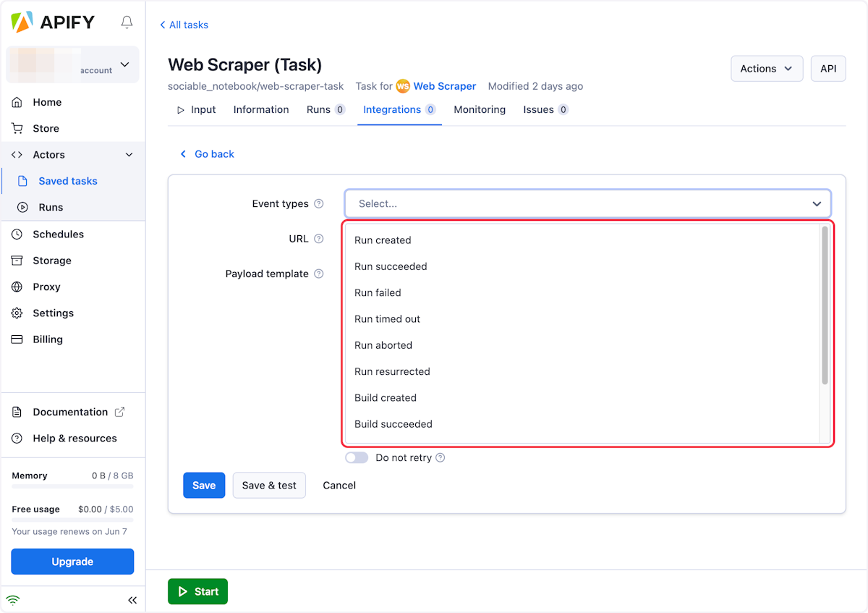Switch to the Input tab
Viewport: 868px width, 613px height.
pos(196,110)
